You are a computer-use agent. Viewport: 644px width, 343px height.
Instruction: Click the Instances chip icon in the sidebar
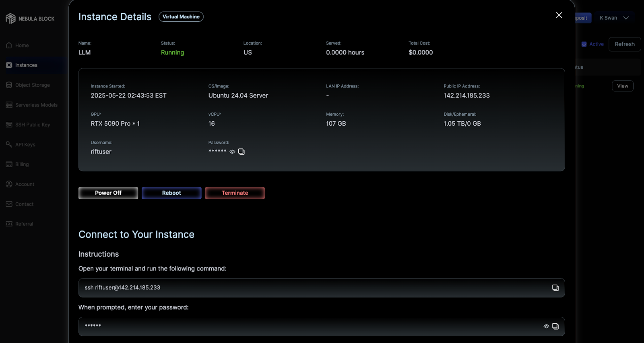pos(9,65)
